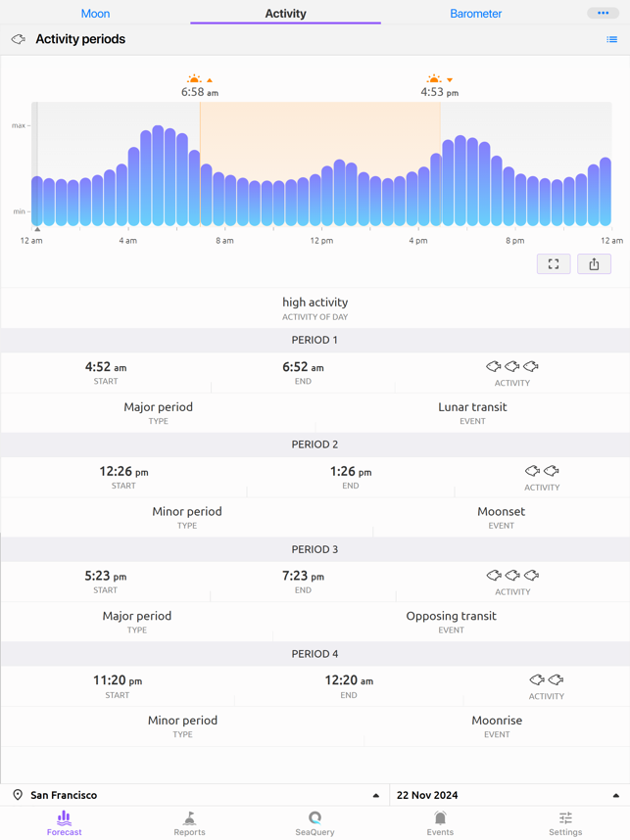
Task: Click the sunrise 6:58 am marker
Action: click(199, 86)
